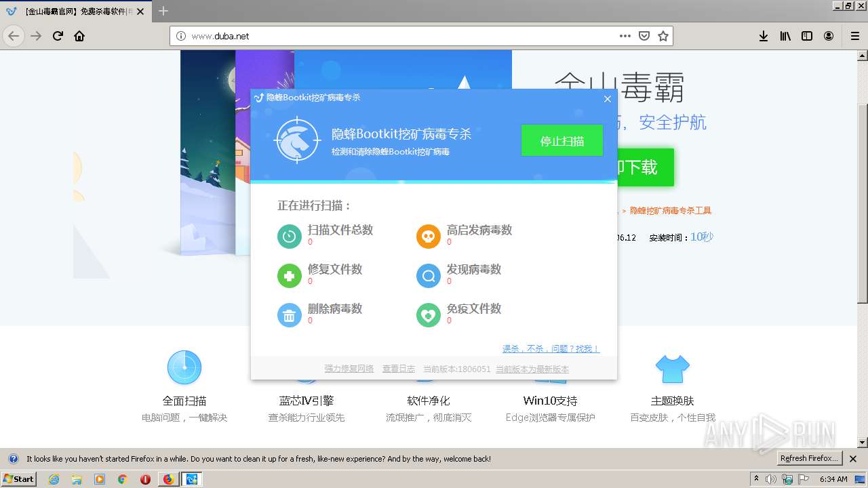
Task: Click the Refresh Firefox… button
Action: [x=809, y=459]
